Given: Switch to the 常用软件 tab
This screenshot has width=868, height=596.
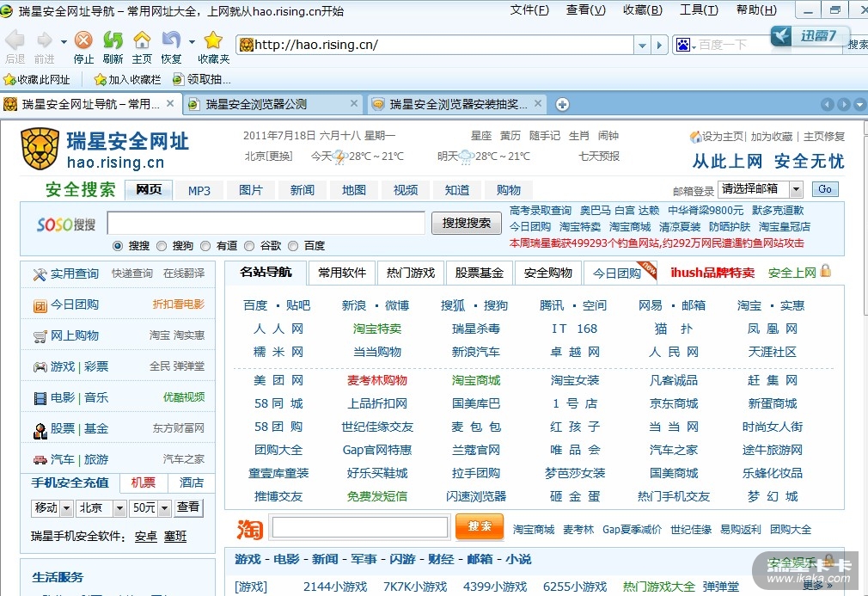Looking at the screenshot, I should click(342, 273).
